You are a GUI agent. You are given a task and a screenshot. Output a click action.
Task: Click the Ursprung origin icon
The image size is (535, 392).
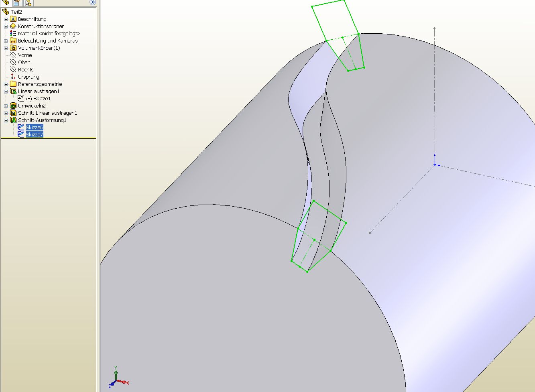[13, 77]
